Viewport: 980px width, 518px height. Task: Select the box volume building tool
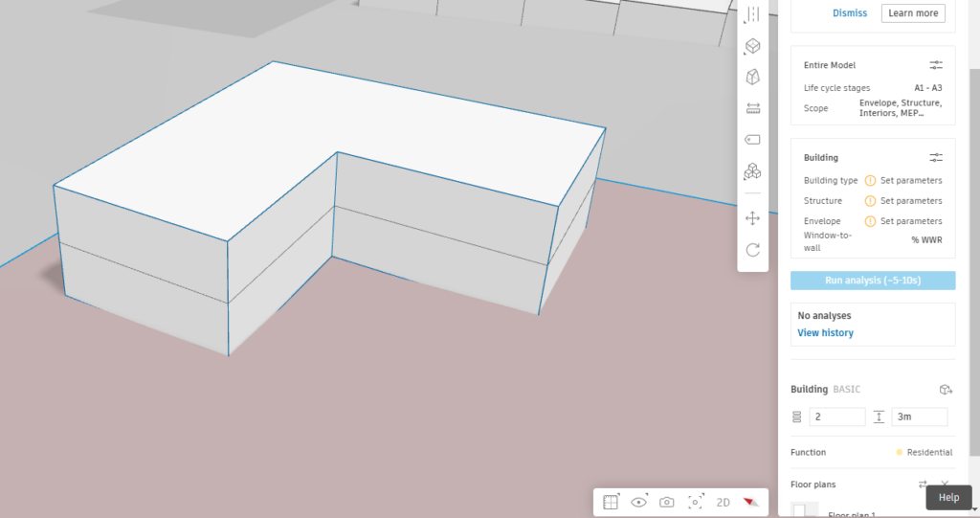click(752, 46)
